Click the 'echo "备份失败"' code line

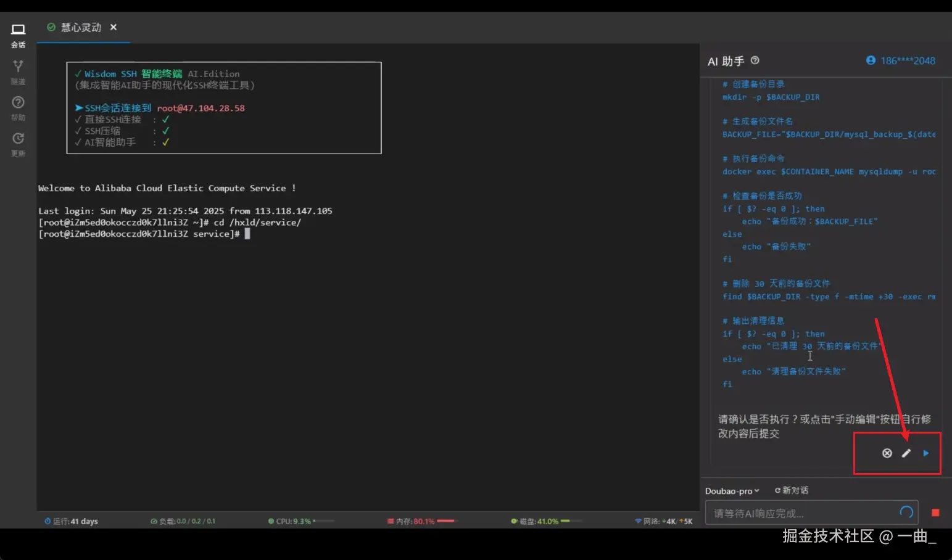(x=776, y=246)
